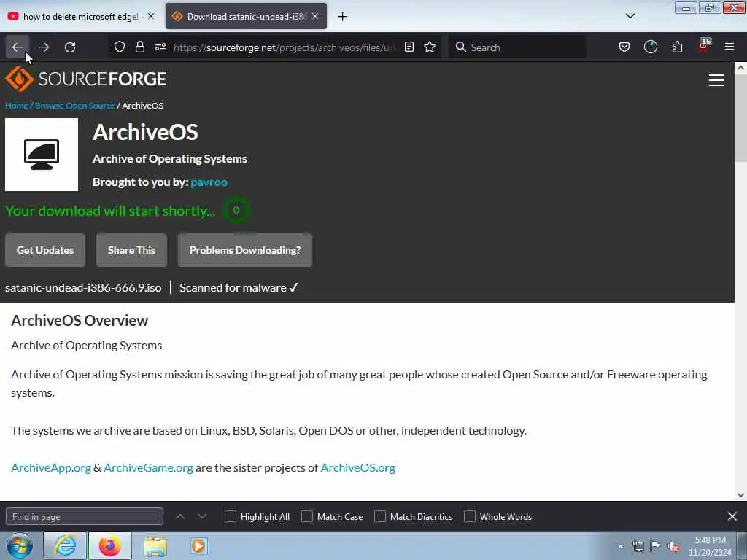This screenshot has width=747, height=560.
Task: Go to next find result arrow
Action: 202,517
